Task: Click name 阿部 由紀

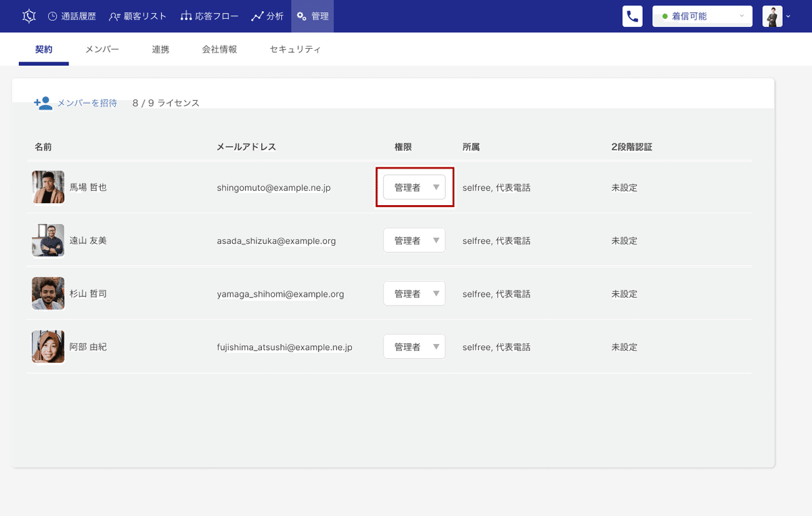Action: (x=88, y=347)
